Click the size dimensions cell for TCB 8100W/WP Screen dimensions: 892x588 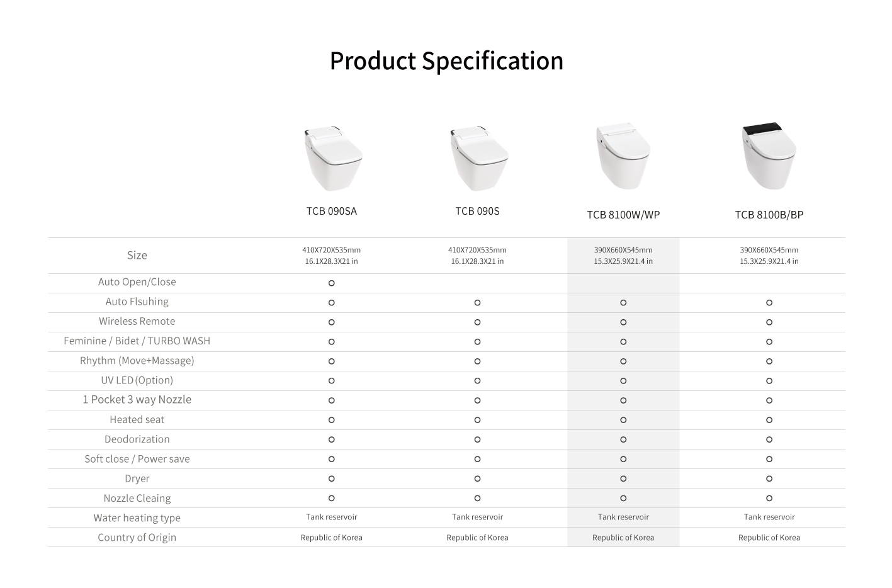[623, 256]
